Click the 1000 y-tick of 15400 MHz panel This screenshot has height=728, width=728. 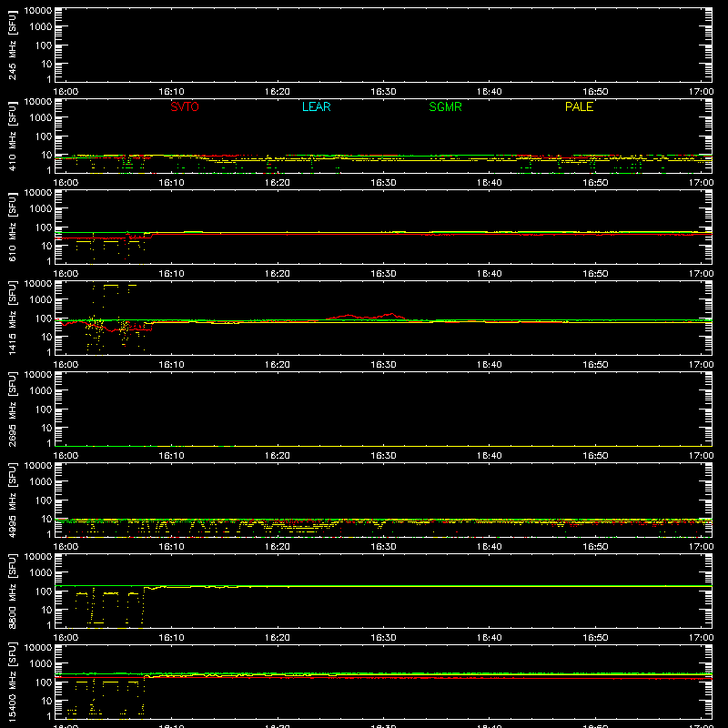point(41,664)
